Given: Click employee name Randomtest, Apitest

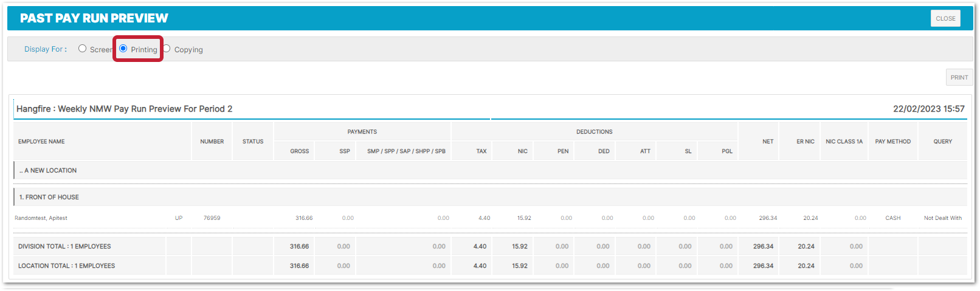Looking at the screenshot, I should click(x=41, y=218).
